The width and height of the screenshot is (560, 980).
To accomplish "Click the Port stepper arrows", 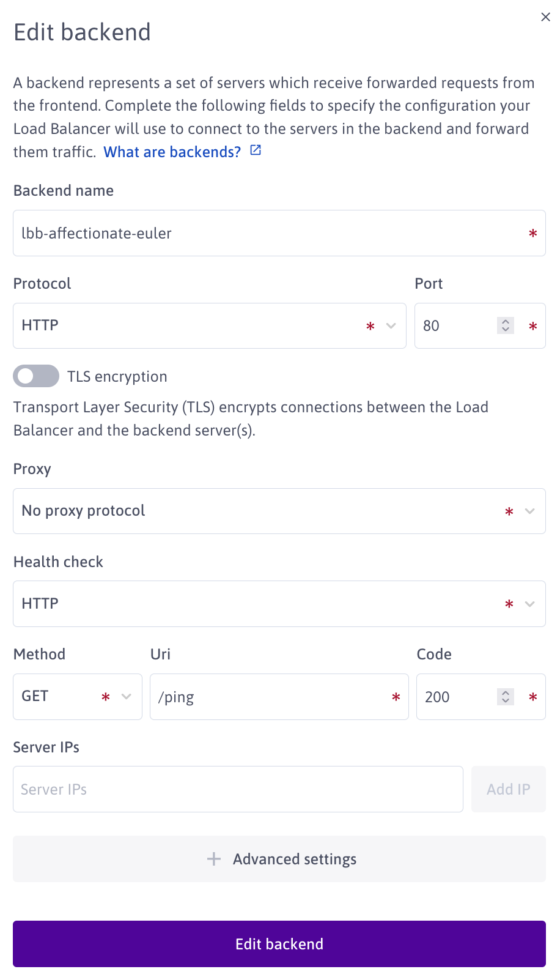I will [506, 325].
